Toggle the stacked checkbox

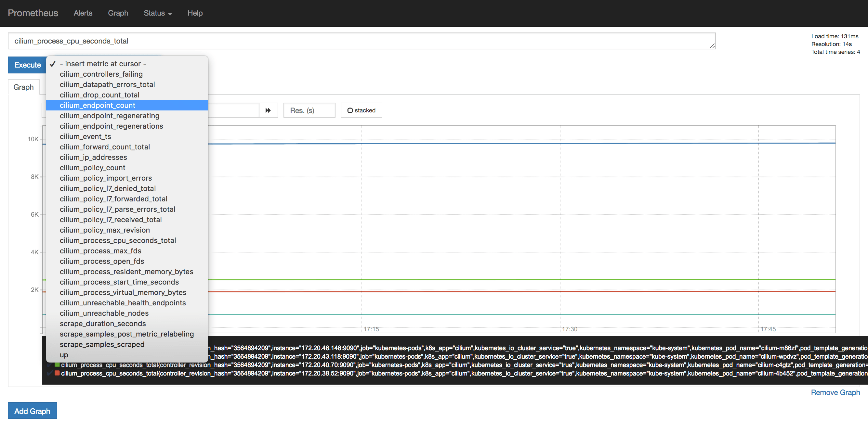(x=350, y=110)
